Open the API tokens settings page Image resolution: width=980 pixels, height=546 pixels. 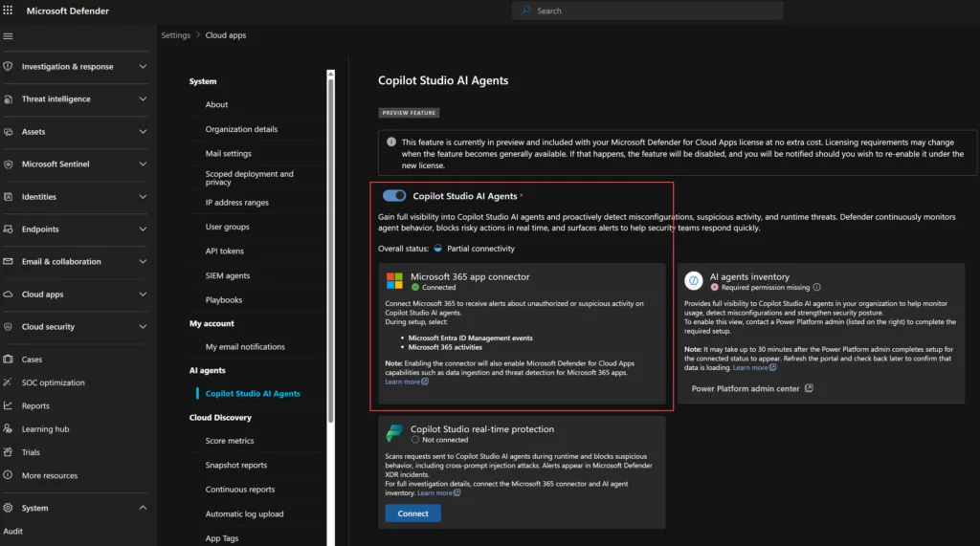pos(224,251)
